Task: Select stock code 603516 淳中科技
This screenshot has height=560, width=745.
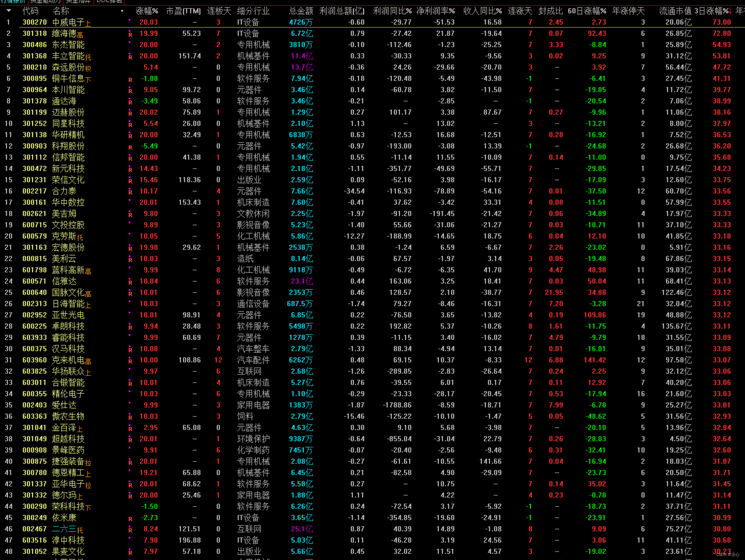Action: pos(34,540)
